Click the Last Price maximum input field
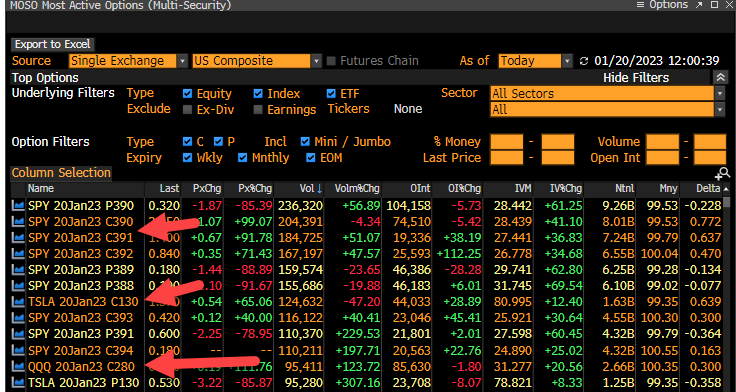The width and height of the screenshot is (736, 392). click(x=557, y=158)
